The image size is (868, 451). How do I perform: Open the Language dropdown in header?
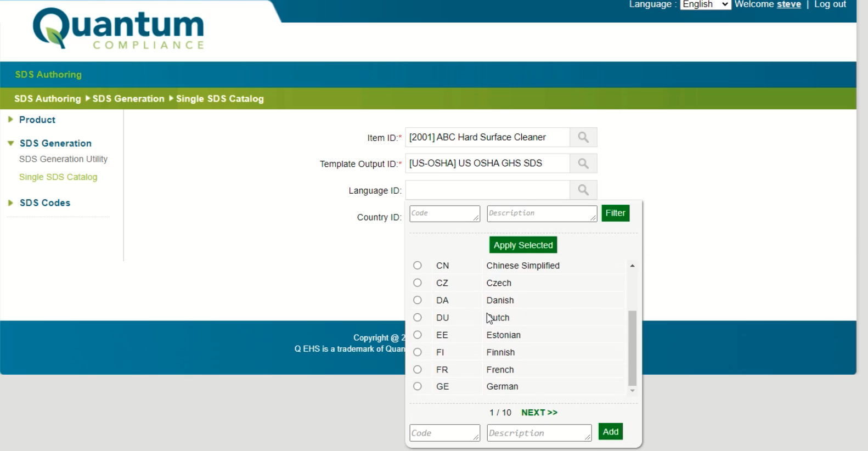coord(705,4)
